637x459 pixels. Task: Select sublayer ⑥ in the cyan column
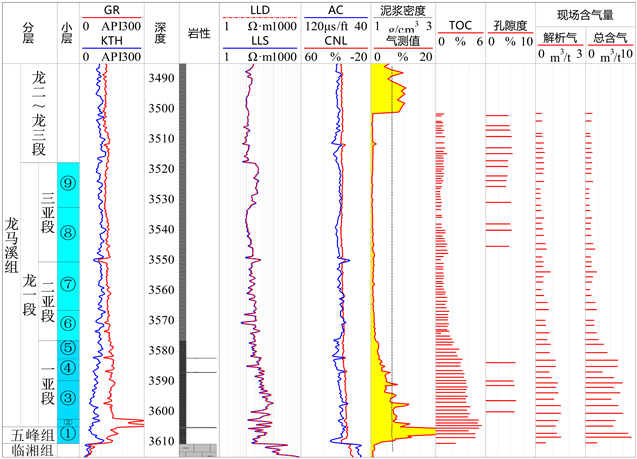click(68, 323)
